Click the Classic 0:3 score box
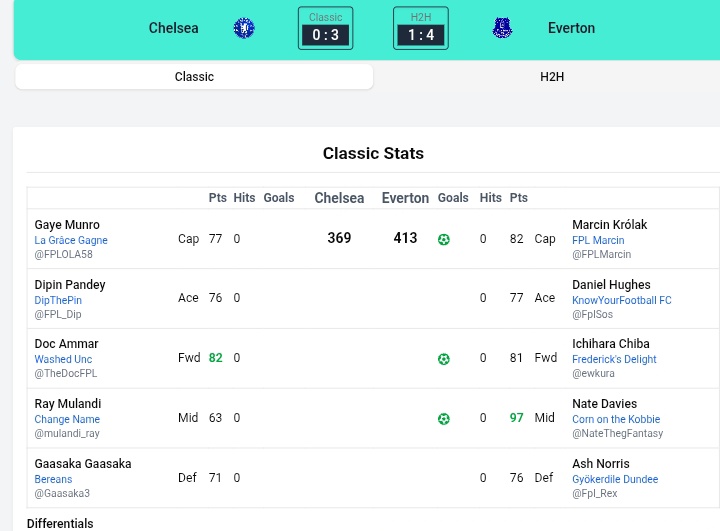Viewport: 720px width, 531px height. pos(326,28)
